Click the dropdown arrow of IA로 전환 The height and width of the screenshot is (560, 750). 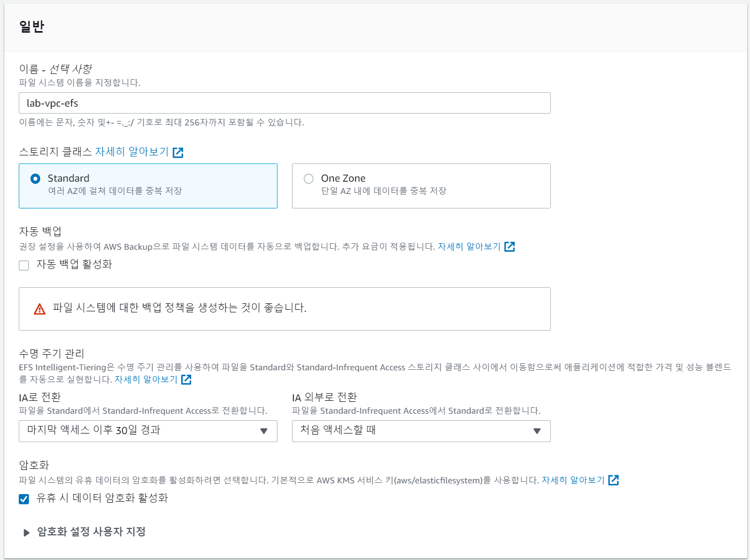coord(263,431)
